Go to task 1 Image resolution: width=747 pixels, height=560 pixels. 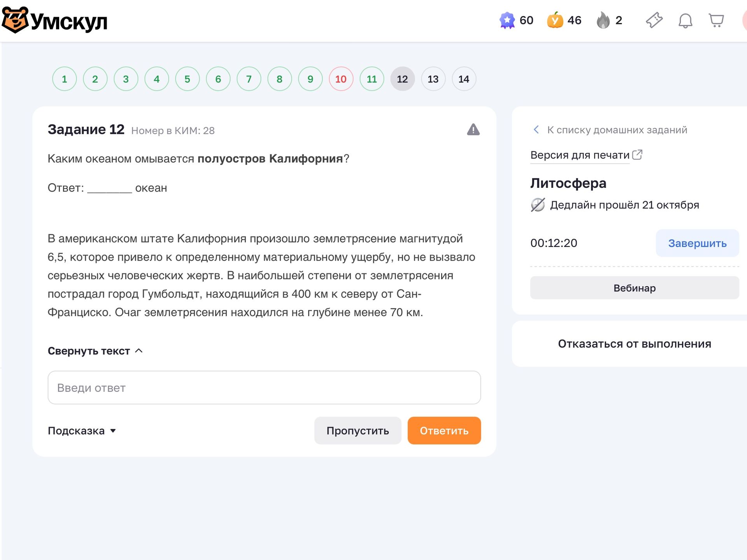pyautogui.click(x=65, y=79)
